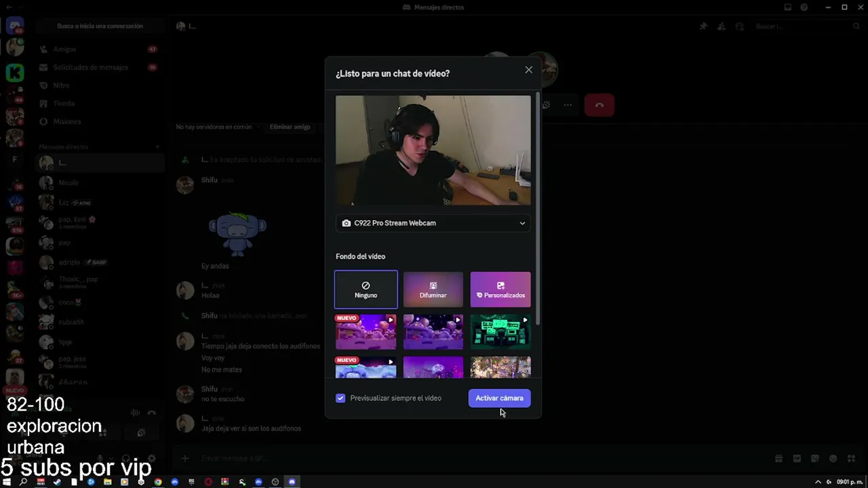868x488 pixels.
Task: Open pinned messages in Discord header
Action: point(703,26)
